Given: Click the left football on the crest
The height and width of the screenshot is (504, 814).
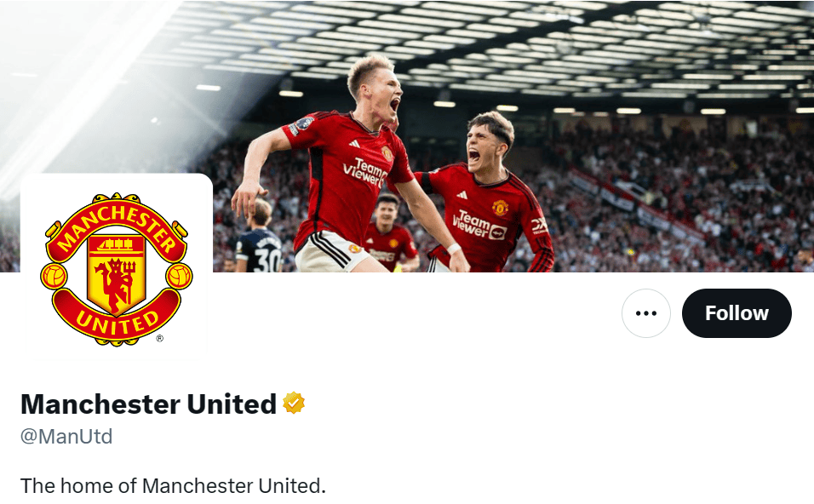Looking at the screenshot, I should 54,276.
